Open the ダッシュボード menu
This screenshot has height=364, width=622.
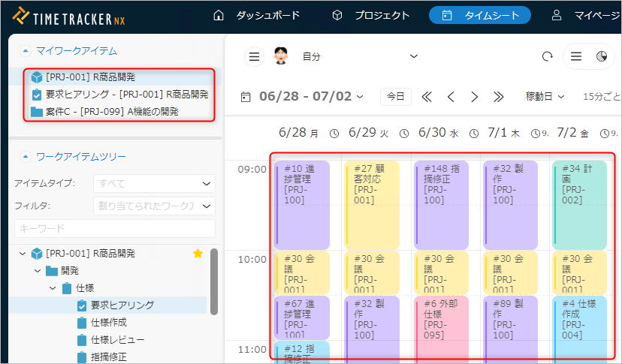coord(256,15)
